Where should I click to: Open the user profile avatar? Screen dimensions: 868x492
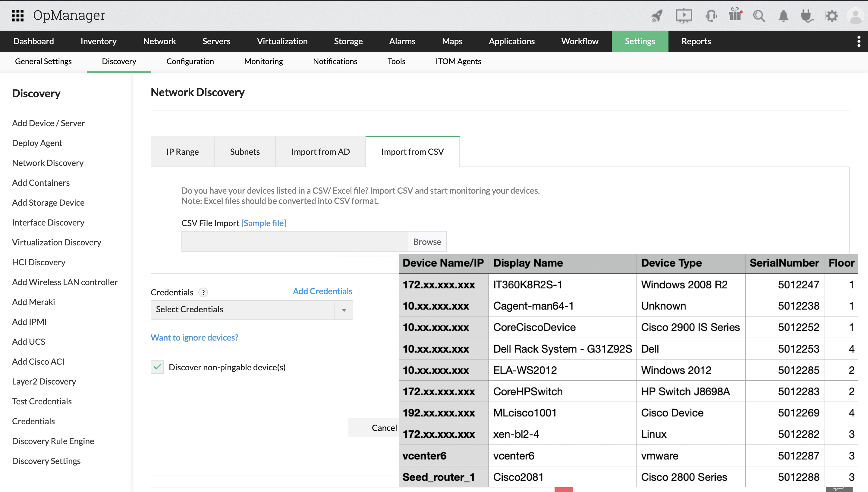click(x=855, y=16)
